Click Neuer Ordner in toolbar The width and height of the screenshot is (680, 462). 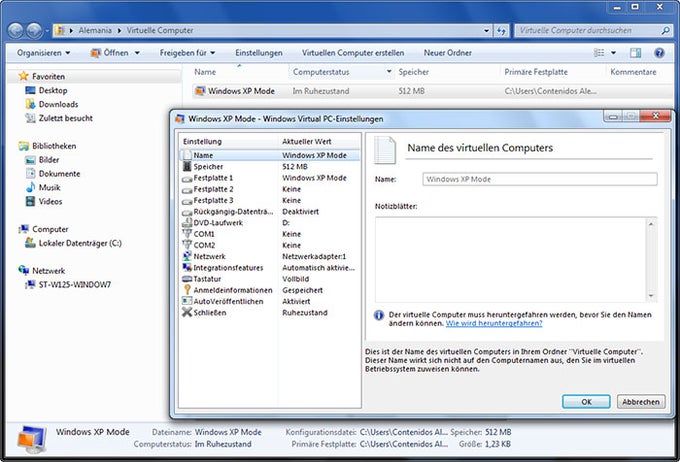pos(448,53)
